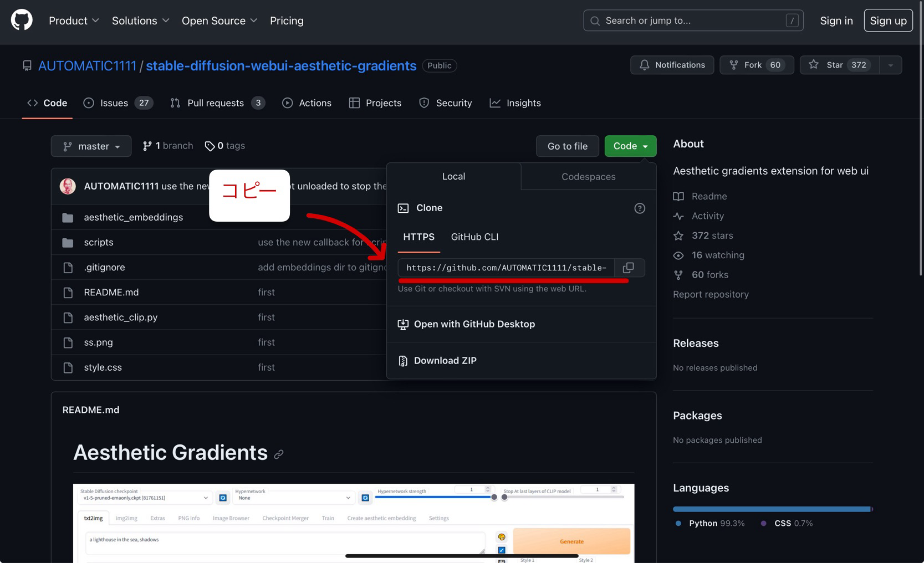Select the GitHub CLI clone tab

474,237
